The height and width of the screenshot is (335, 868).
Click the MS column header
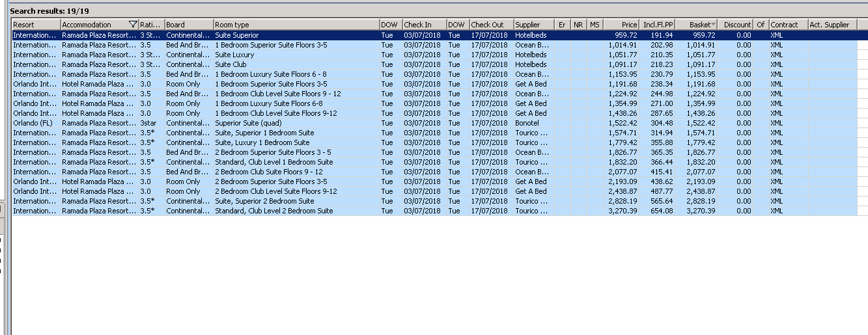[x=595, y=25]
